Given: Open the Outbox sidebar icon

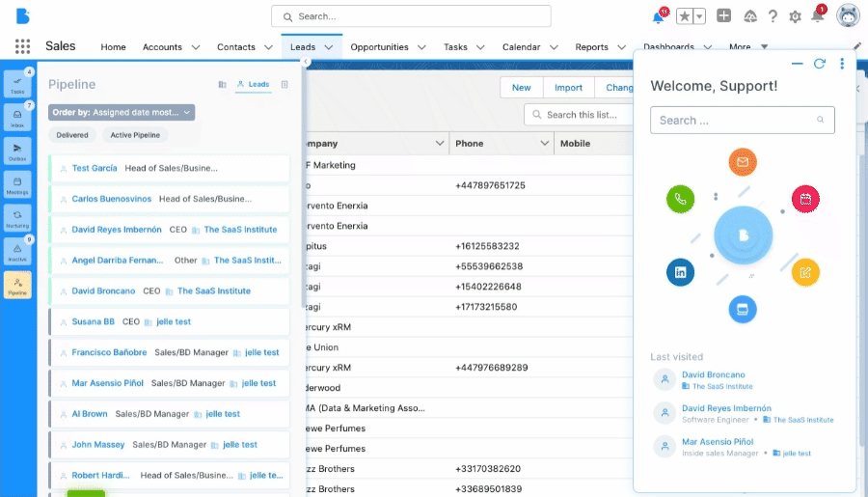Looking at the screenshot, I should coord(17,151).
